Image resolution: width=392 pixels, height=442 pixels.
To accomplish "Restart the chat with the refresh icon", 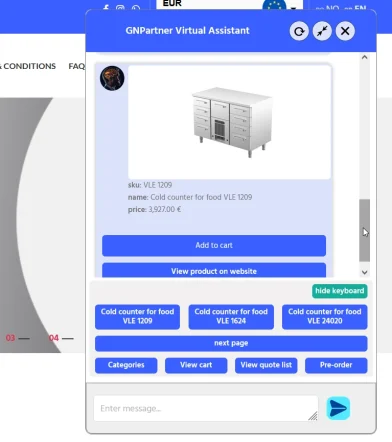I will coord(299,31).
